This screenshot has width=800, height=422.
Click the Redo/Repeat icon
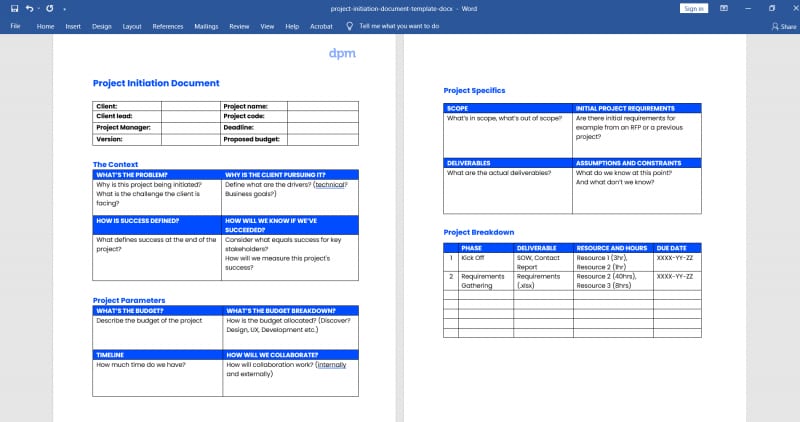pyautogui.click(x=49, y=8)
